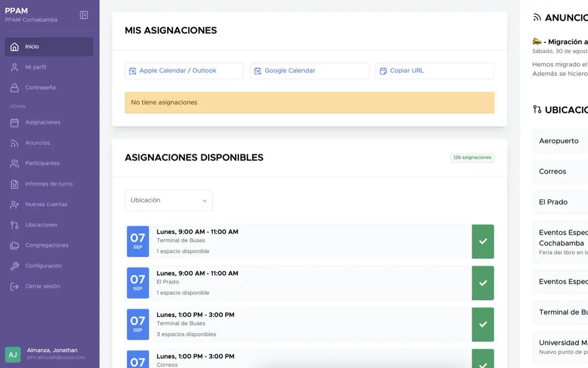The height and width of the screenshot is (368, 588).
Task: Click Copiar URL button
Action: pos(435,71)
